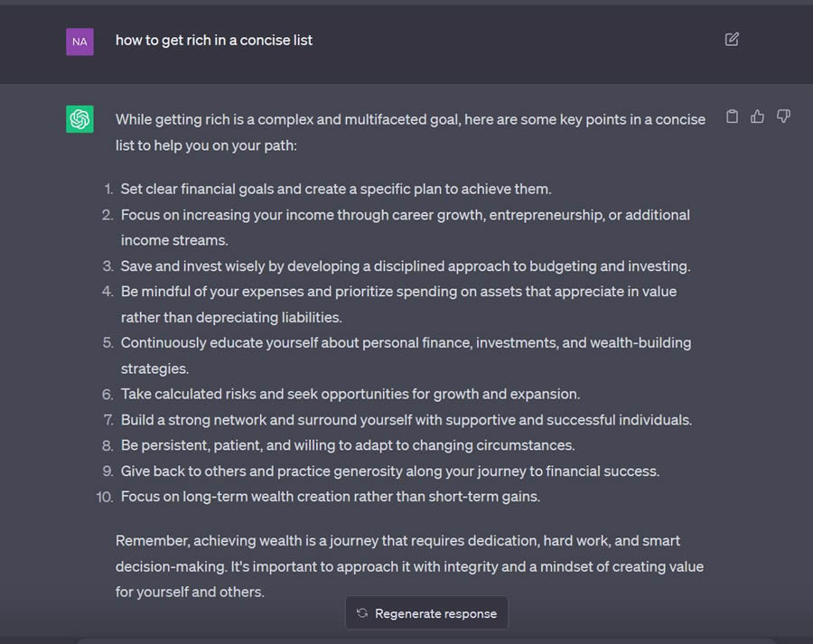Click list item 6 "Take calculated risks"
This screenshot has height=644, width=813.
click(x=350, y=394)
